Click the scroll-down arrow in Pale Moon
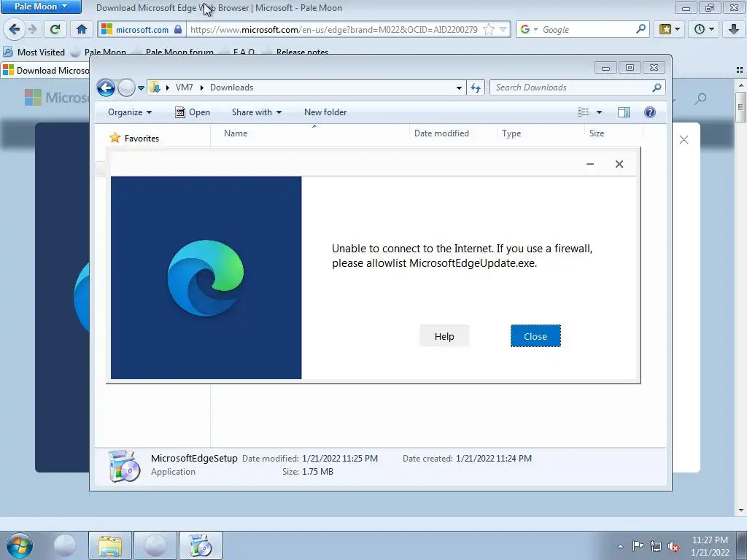 pyautogui.click(x=740, y=510)
